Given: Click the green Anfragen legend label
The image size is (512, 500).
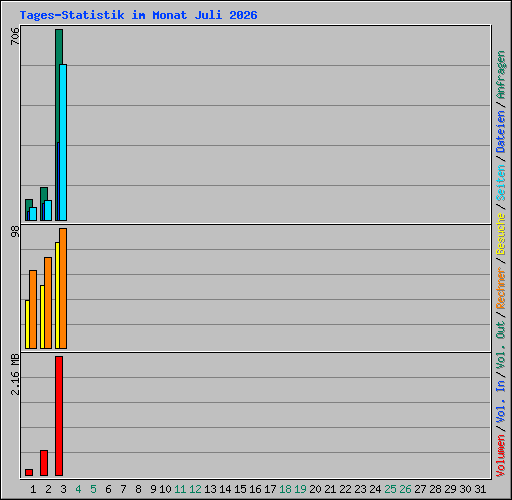Looking at the screenshot, I should coord(501,75).
